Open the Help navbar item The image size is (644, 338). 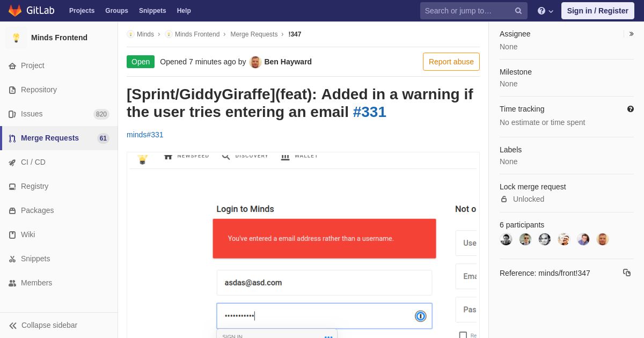[x=184, y=11]
